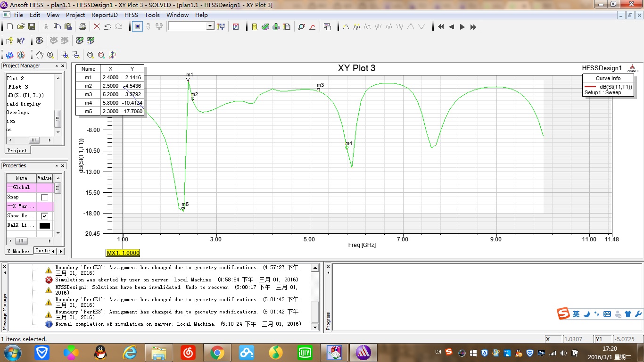Click the What's This help cursor icon

[x=21, y=41]
